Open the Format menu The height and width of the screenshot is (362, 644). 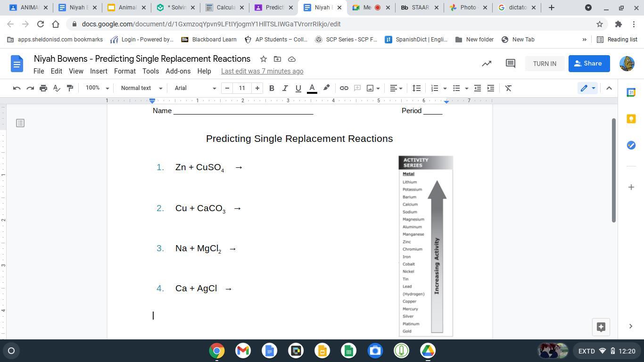coord(125,71)
